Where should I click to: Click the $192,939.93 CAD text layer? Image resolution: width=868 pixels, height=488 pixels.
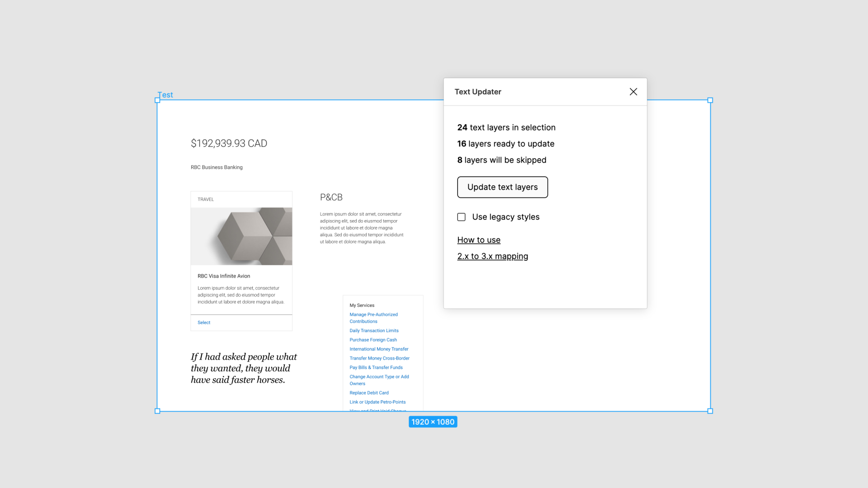click(x=229, y=143)
